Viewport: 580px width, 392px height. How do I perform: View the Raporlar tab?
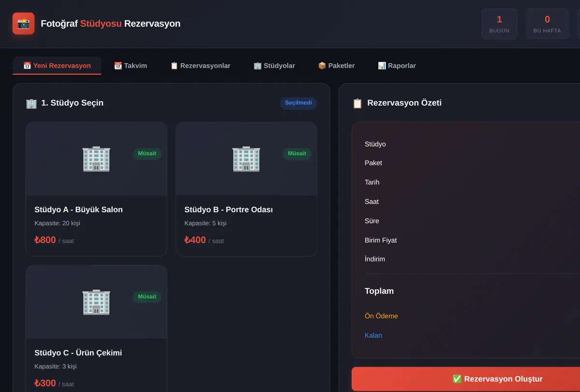tap(397, 66)
